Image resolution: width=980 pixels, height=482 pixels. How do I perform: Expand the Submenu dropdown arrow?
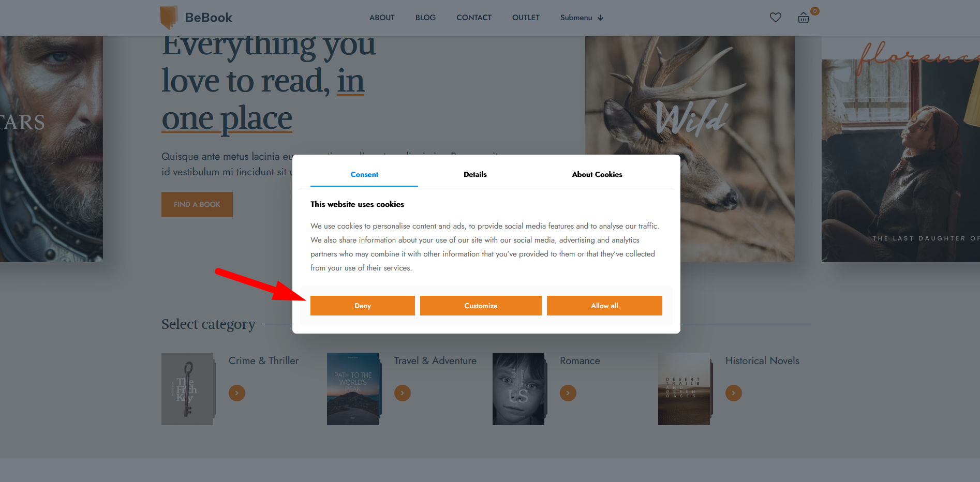click(601, 18)
